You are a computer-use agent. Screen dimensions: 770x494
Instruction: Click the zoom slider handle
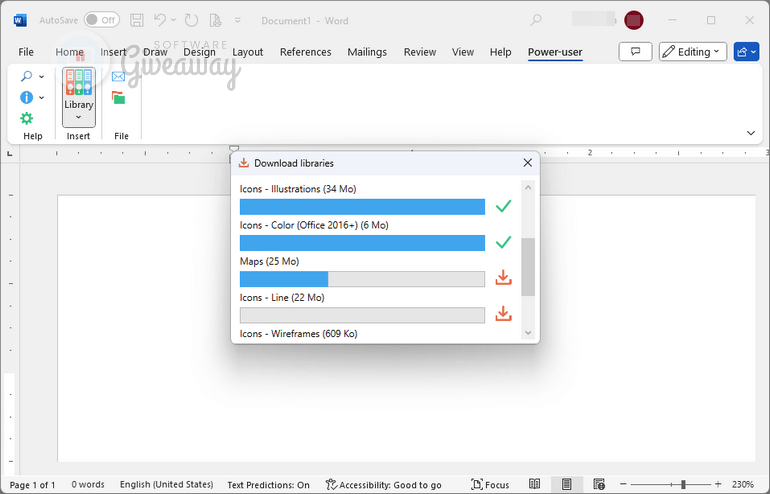(683, 484)
